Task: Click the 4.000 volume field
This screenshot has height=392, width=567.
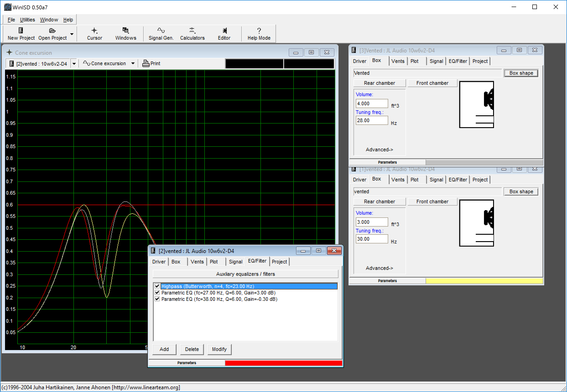Action: tap(372, 103)
